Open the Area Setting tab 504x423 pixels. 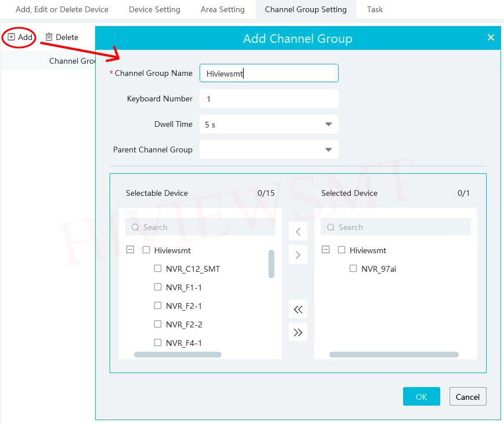click(x=222, y=9)
